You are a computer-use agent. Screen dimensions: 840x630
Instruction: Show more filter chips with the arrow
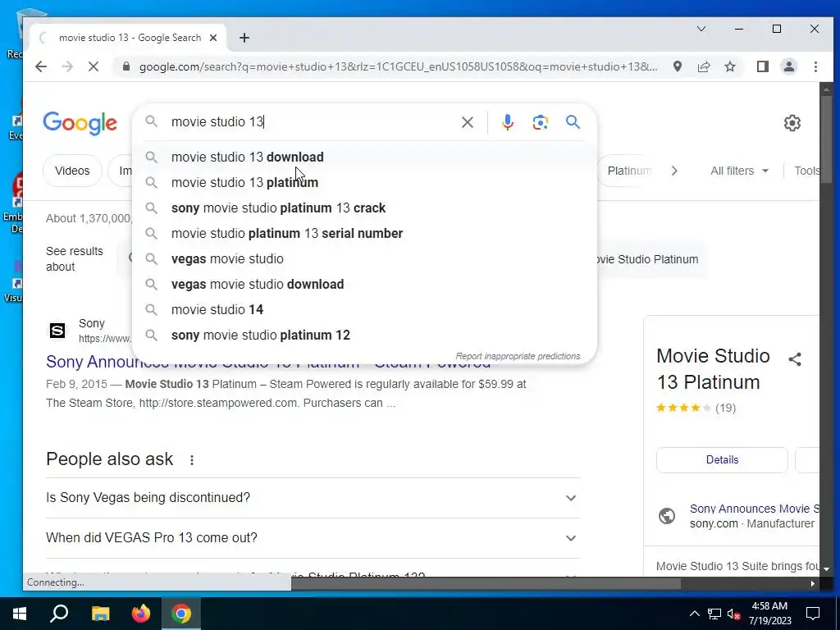[x=674, y=171]
